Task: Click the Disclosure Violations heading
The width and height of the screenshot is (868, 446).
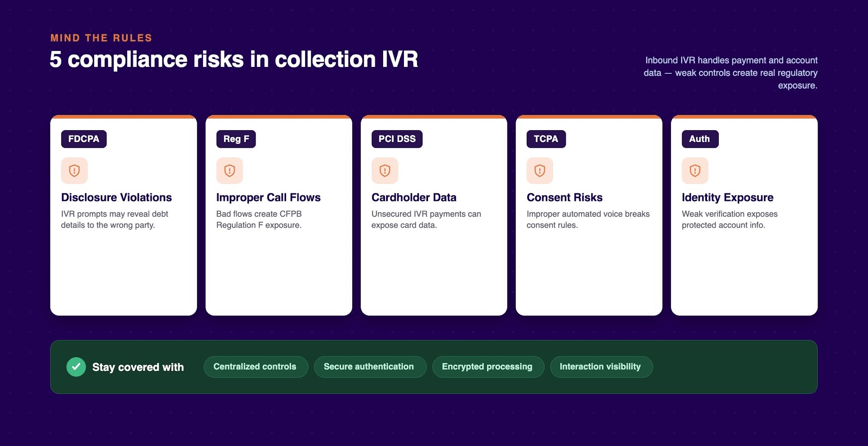Action: coord(117,198)
